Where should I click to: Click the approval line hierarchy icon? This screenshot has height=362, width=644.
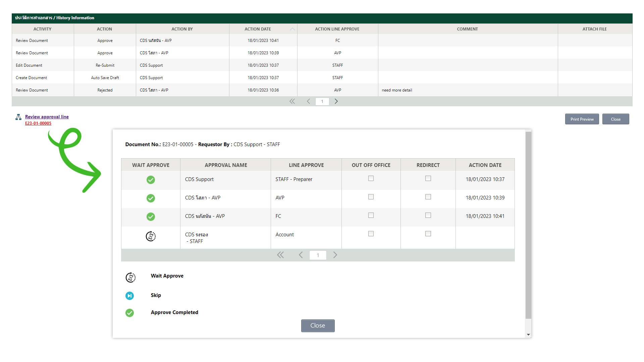(x=18, y=117)
